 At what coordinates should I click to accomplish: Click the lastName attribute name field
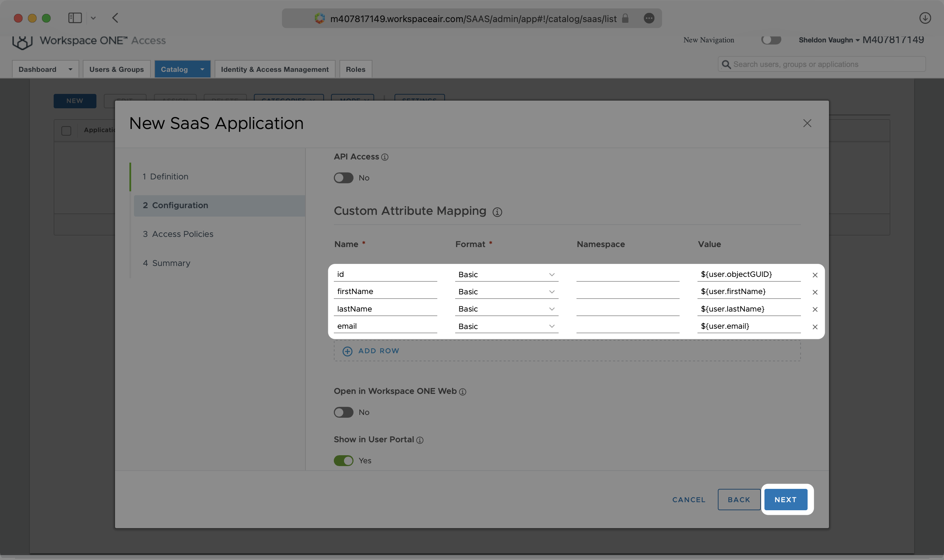click(385, 309)
